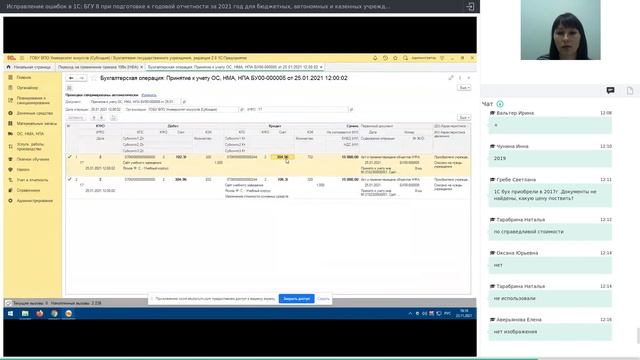Open Материальные запасы sidebar section
Screen dimensions: 640x360
(37, 123)
